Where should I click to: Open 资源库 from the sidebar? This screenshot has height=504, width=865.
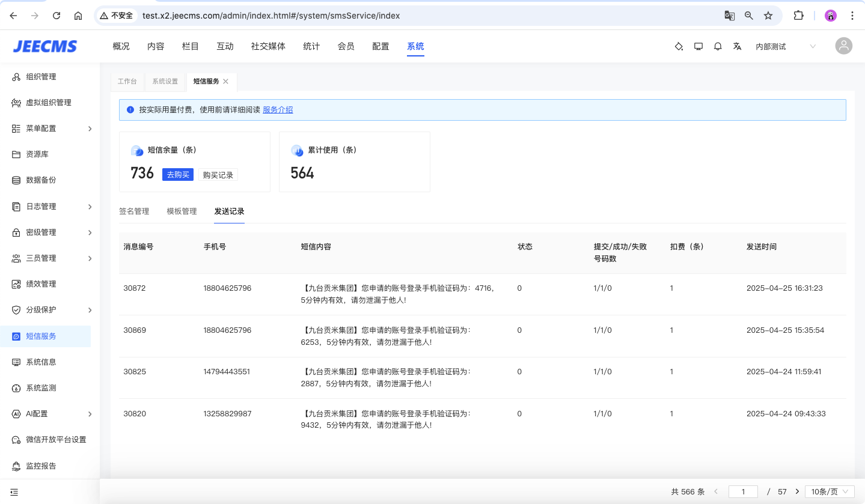tap(37, 154)
